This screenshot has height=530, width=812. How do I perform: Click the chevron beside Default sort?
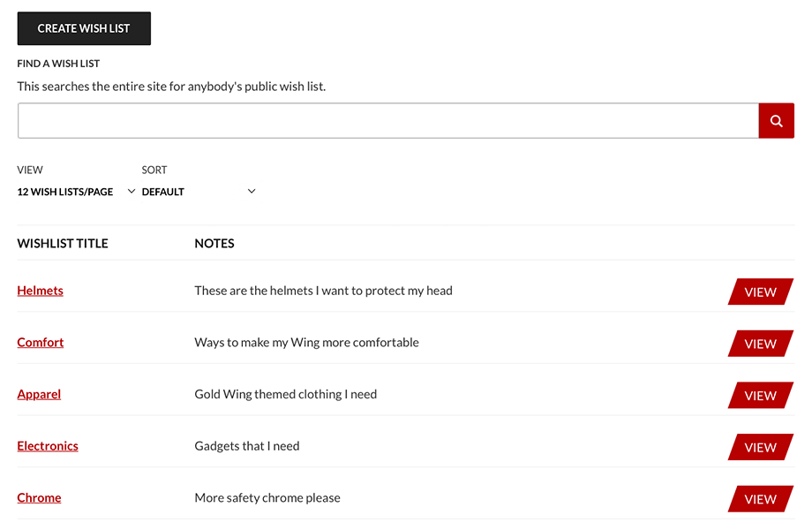tap(252, 191)
